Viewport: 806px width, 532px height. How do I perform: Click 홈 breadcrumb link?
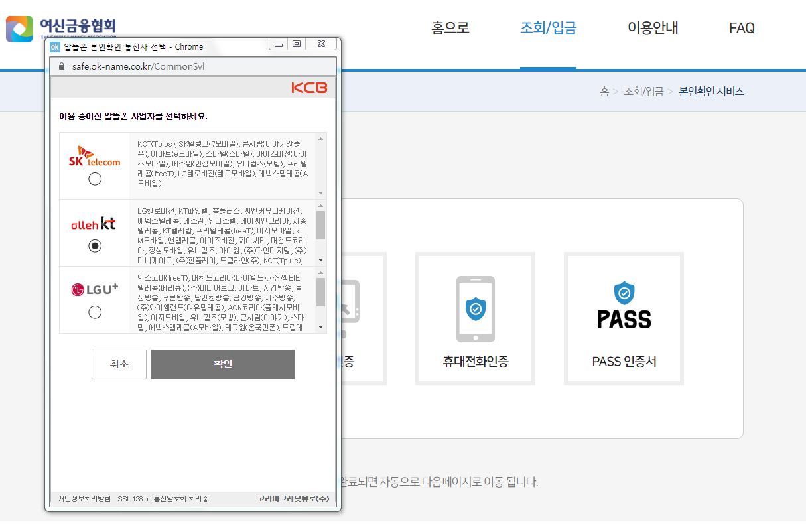pos(604,92)
